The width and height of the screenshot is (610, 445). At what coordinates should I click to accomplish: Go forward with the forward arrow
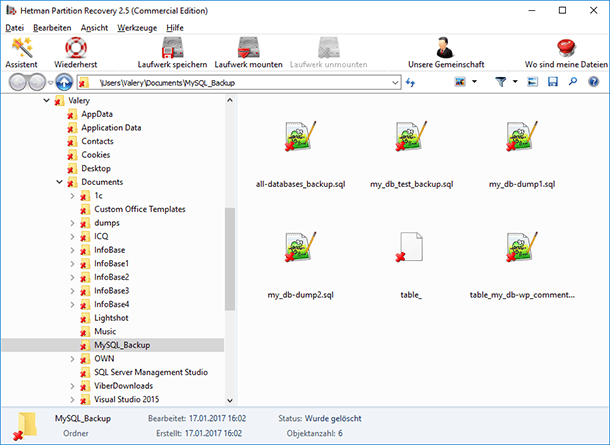coord(37,82)
